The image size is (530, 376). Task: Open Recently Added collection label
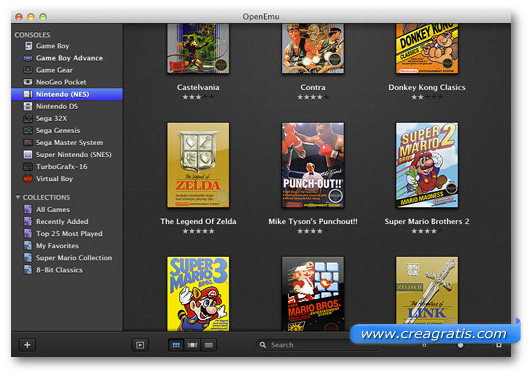coord(62,221)
